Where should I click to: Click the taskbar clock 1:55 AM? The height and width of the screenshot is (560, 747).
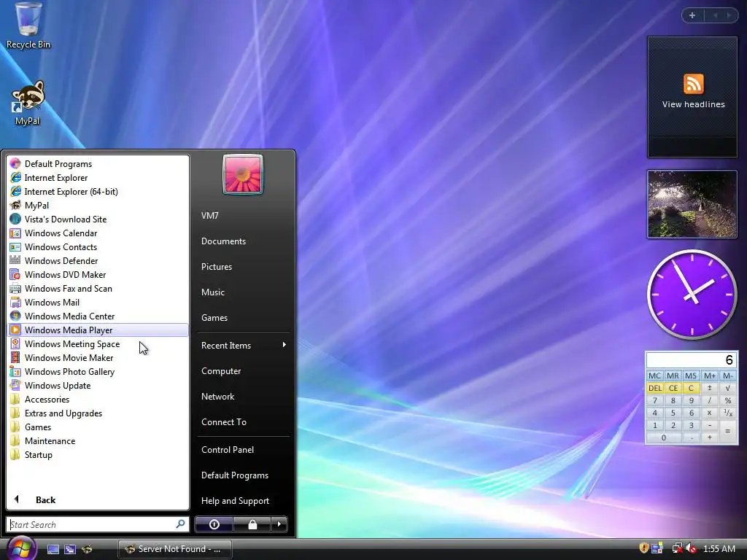pos(719,548)
